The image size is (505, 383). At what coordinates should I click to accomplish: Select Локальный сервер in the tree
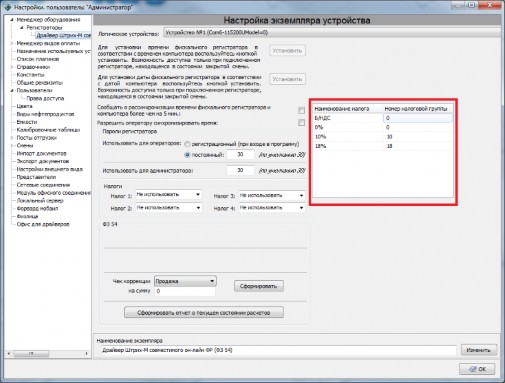tap(40, 201)
